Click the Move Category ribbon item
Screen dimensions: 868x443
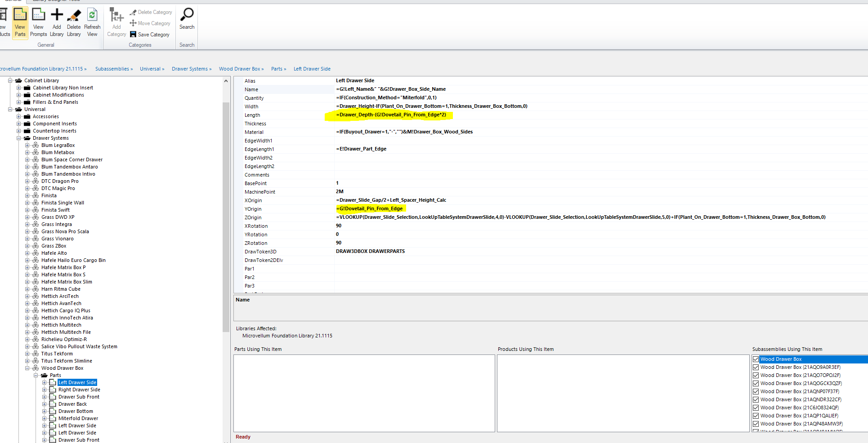(150, 23)
